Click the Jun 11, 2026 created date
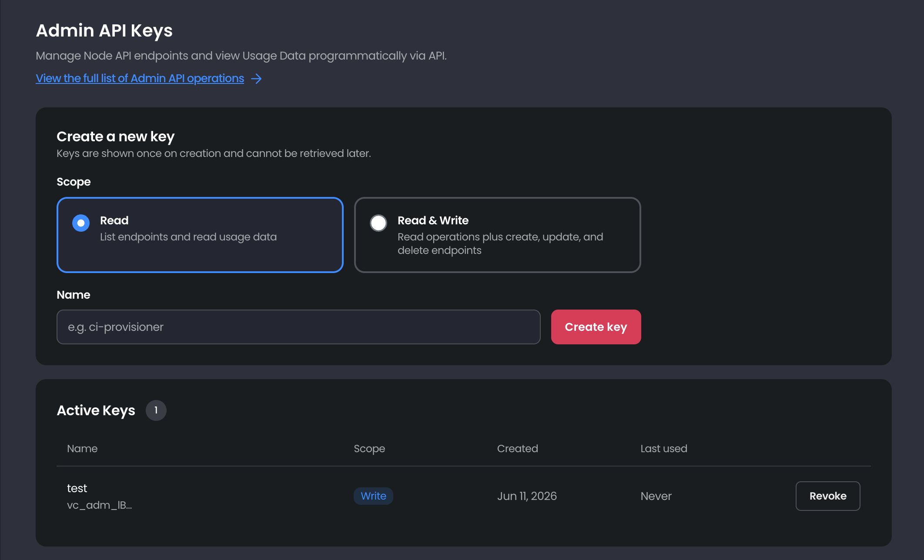924x560 pixels. [527, 496]
